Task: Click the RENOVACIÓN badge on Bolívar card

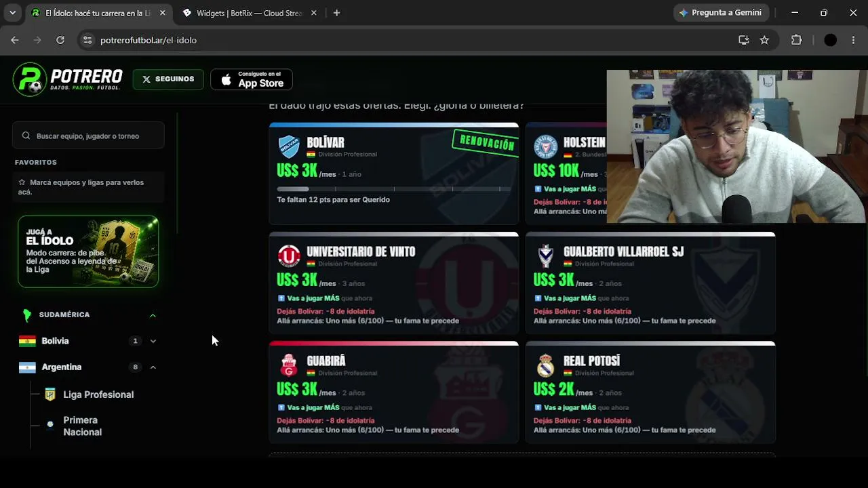Action: coord(486,143)
